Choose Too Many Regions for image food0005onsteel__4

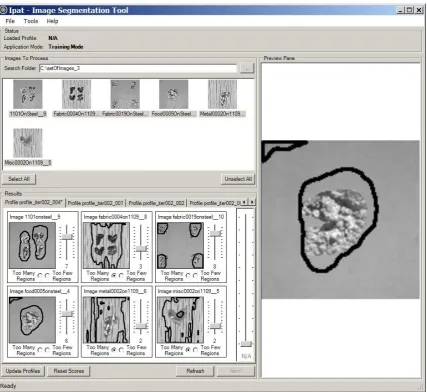point(40,350)
